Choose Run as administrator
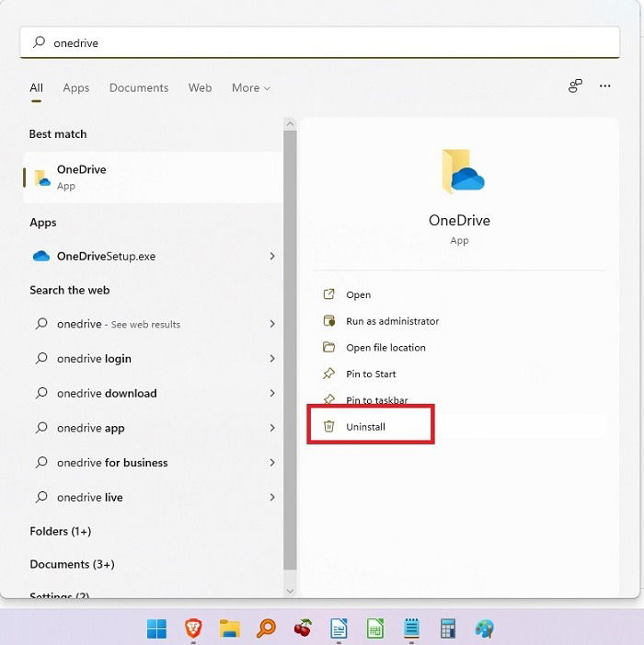 [392, 321]
